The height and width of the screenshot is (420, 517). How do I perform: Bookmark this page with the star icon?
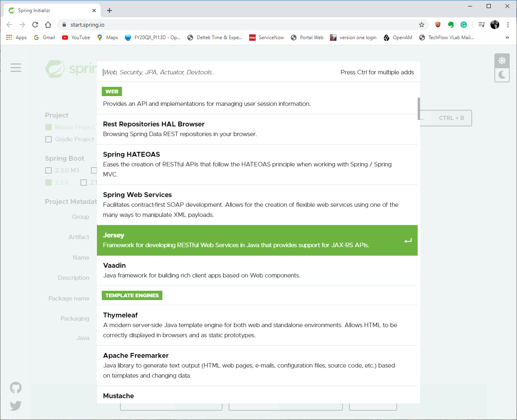422,25
